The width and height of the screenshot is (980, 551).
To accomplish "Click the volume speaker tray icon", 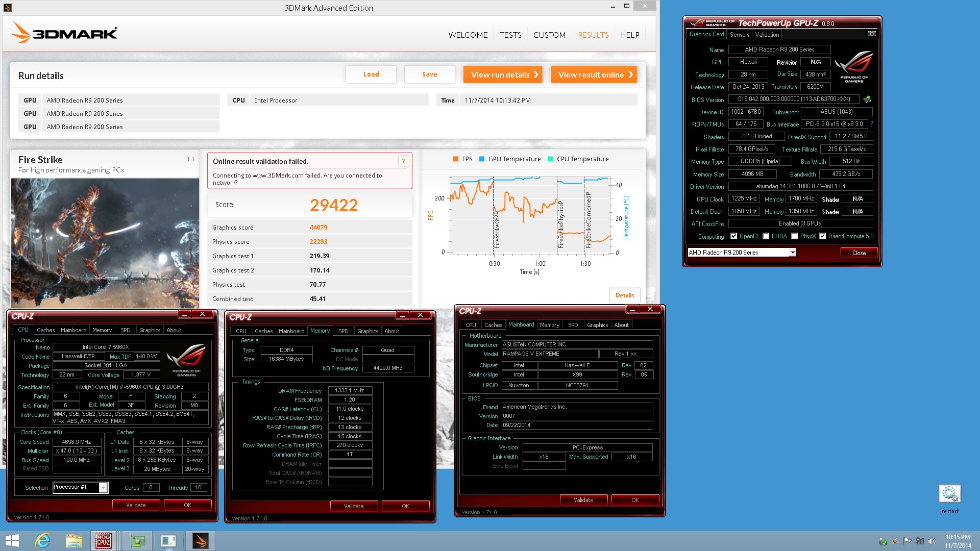I will 932,541.
